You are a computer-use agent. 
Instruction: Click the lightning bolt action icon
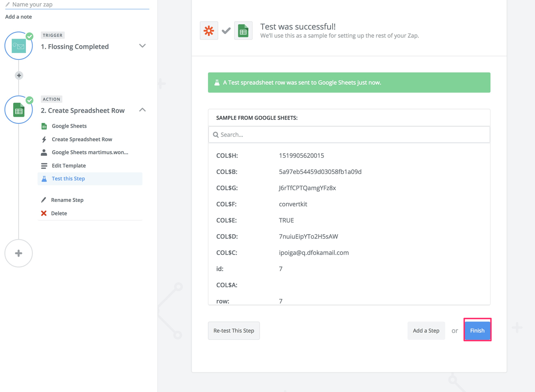click(44, 139)
